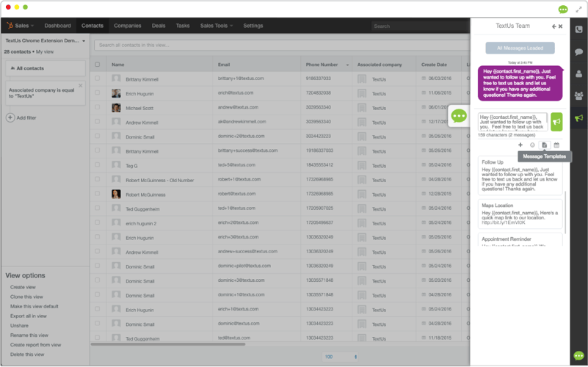The image size is (588, 367).
Task: Open the emoji picker icon
Action: pyautogui.click(x=532, y=145)
